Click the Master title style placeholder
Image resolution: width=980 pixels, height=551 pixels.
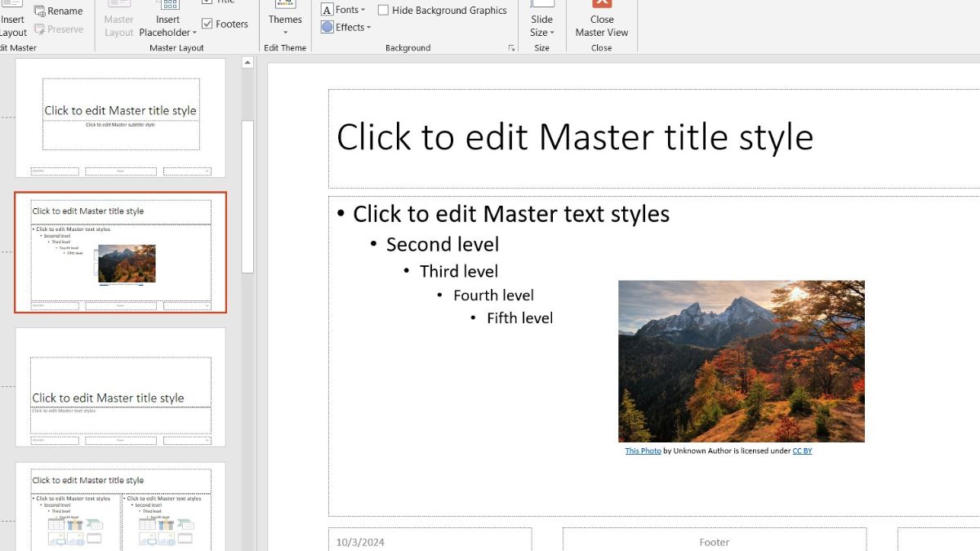pyautogui.click(x=653, y=139)
